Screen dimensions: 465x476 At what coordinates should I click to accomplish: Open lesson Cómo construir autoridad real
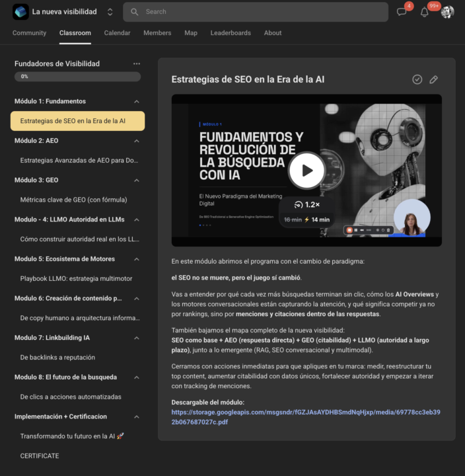(79, 239)
